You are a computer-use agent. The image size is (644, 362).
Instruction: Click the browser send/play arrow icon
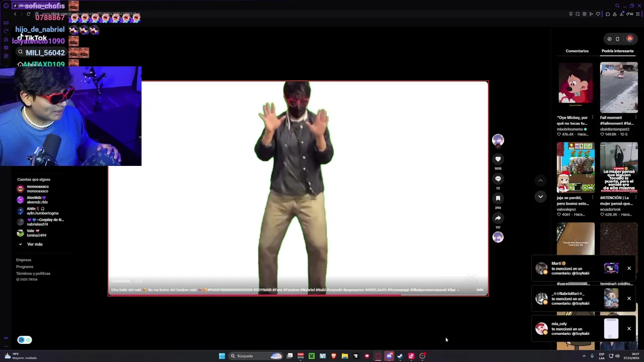(591, 14)
